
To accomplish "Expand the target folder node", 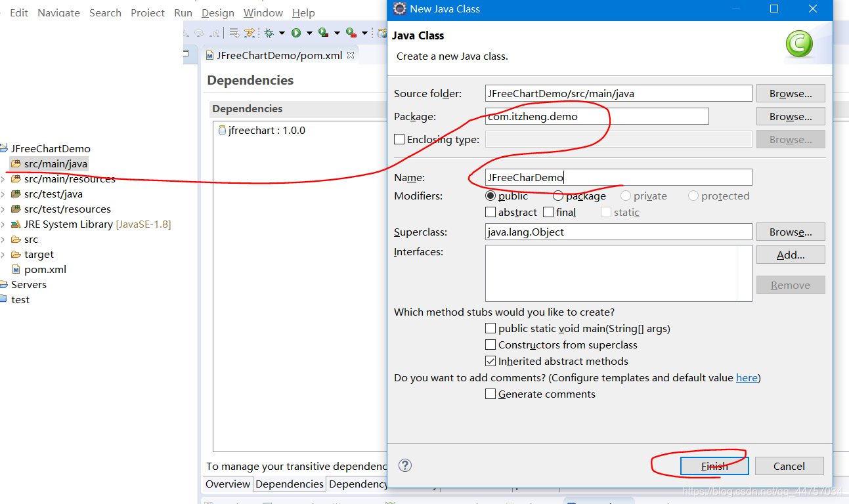I will point(3,254).
